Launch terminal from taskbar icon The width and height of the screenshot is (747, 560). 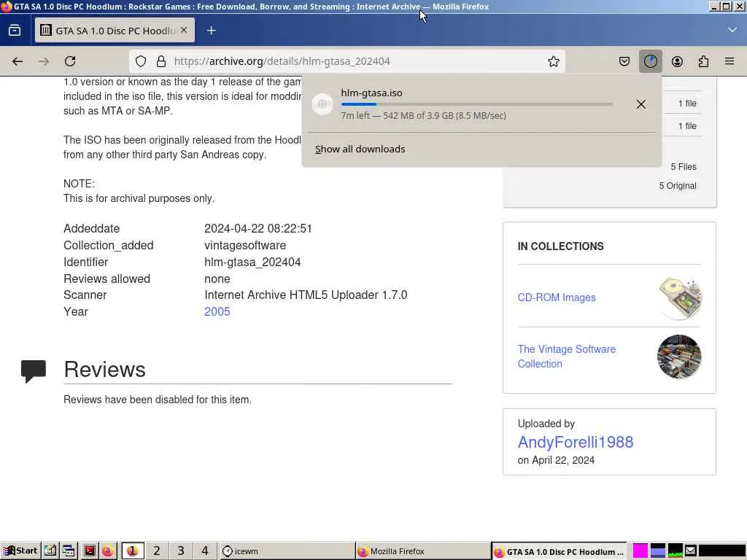point(89,551)
